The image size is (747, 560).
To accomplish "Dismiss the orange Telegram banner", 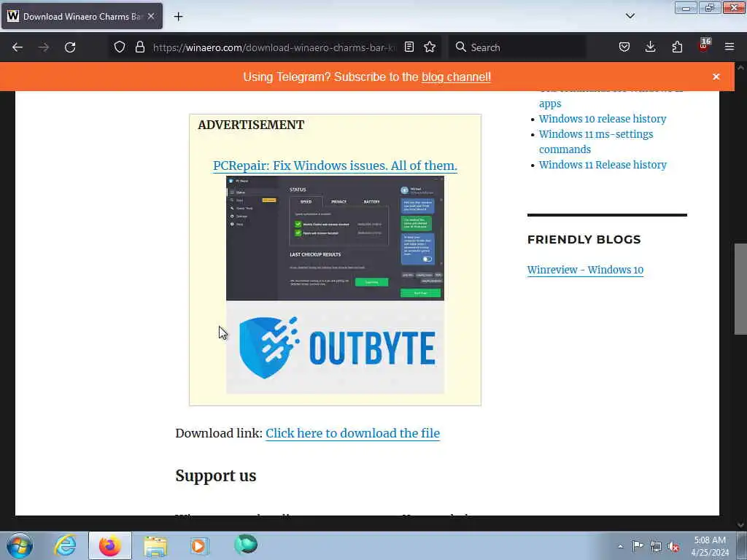I will coord(716,77).
